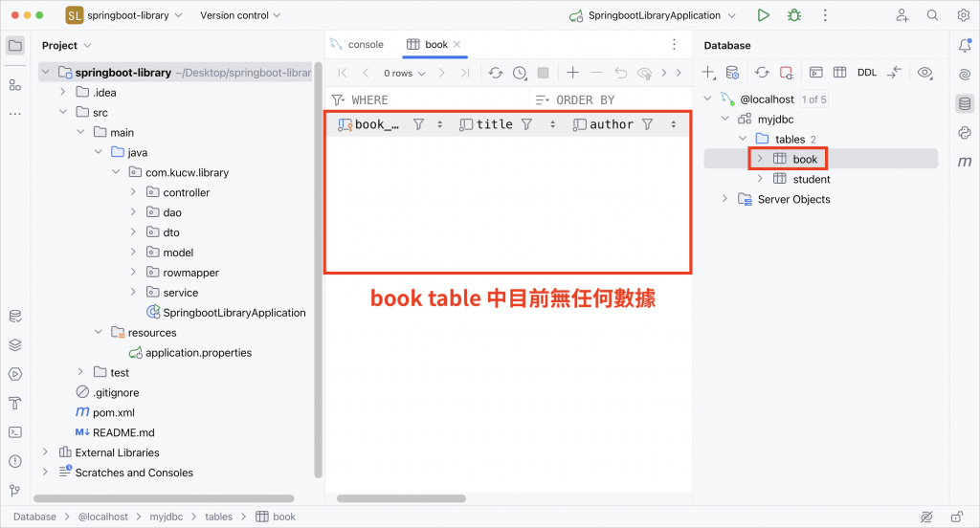Open IDE settings gear icon
Image resolution: width=980 pixels, height=528 pixels.
tap(964, 15)
